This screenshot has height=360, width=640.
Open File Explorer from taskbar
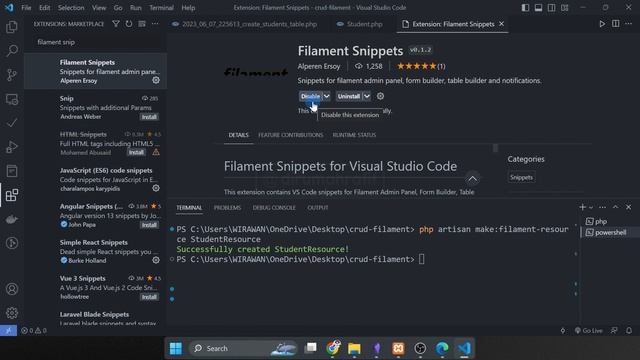[354, 348]
